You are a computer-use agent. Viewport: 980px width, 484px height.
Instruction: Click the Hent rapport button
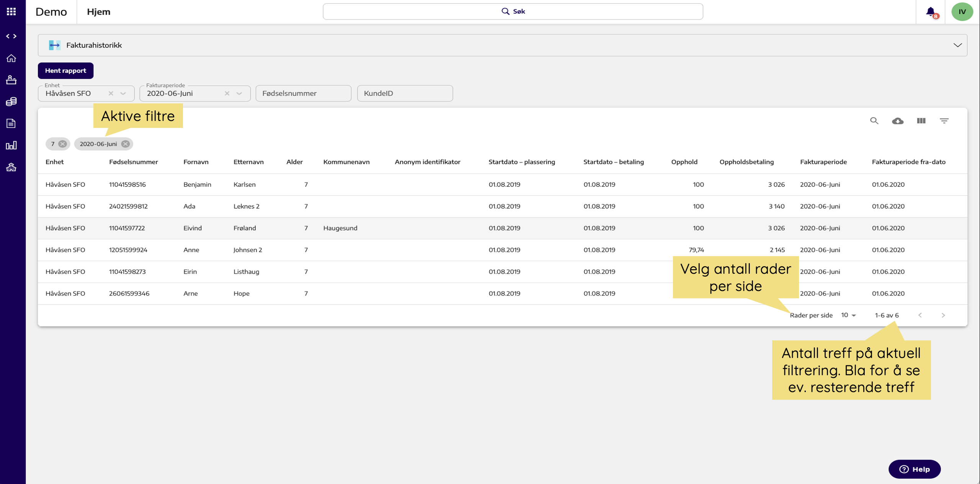pyautogui.click(x=65, y=70)
